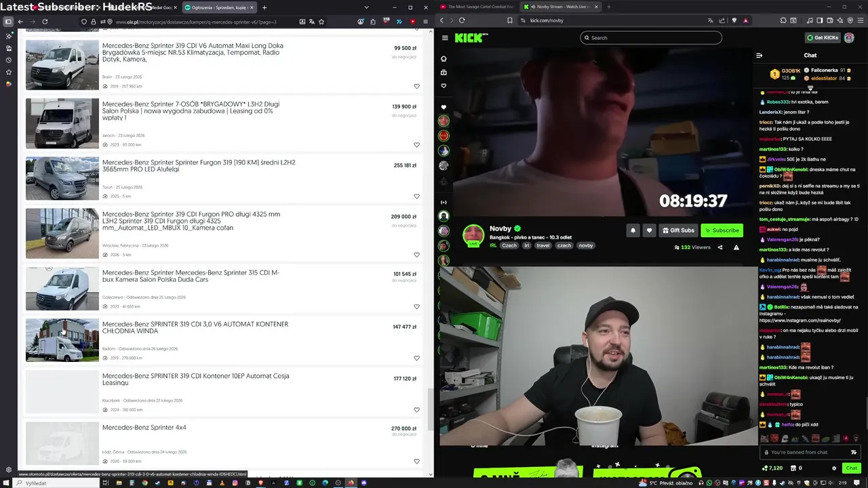The width and height of the screenshot is (868, 488).
Task: Click the kick.com/novby address bar
Action: [547, 20]
